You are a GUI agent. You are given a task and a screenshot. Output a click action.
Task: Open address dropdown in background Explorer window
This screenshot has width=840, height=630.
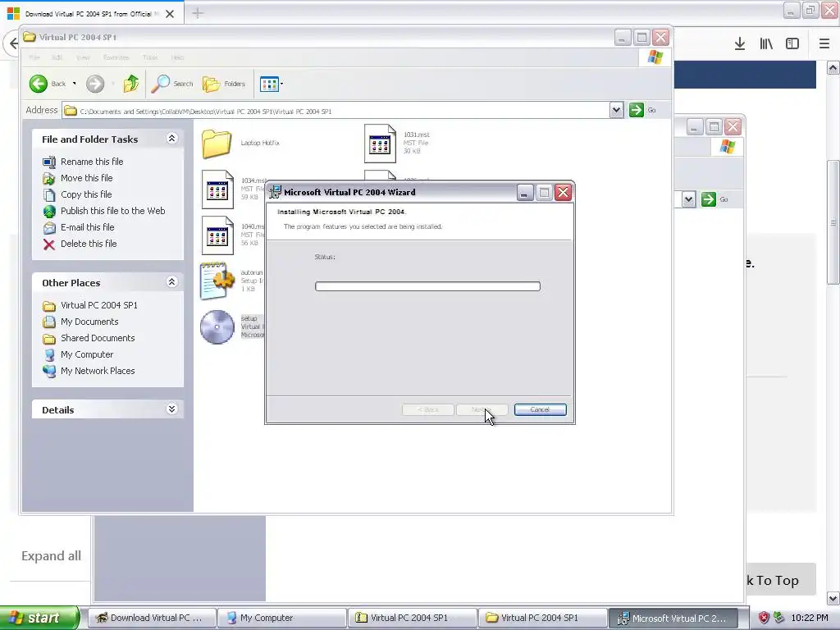click(688, 199)
